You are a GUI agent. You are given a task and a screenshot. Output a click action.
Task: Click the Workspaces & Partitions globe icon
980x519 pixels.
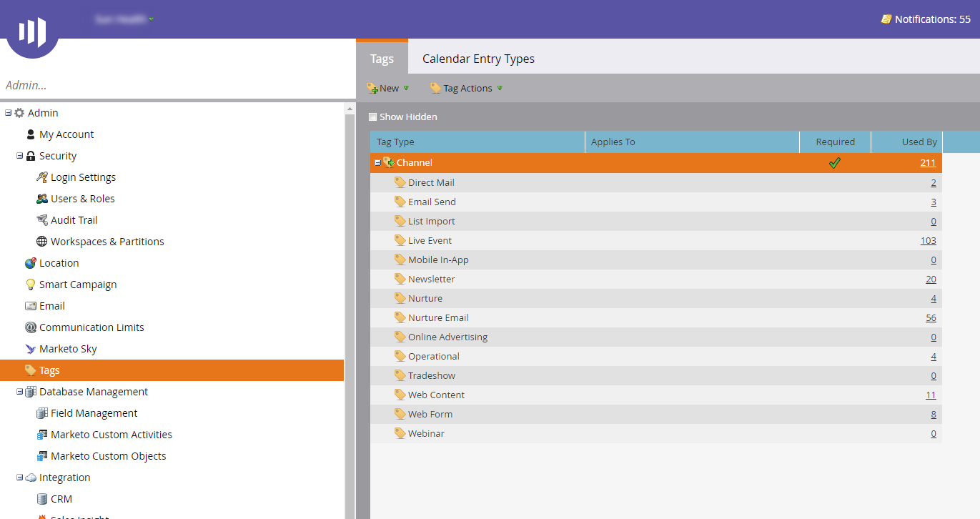point(41,242)
